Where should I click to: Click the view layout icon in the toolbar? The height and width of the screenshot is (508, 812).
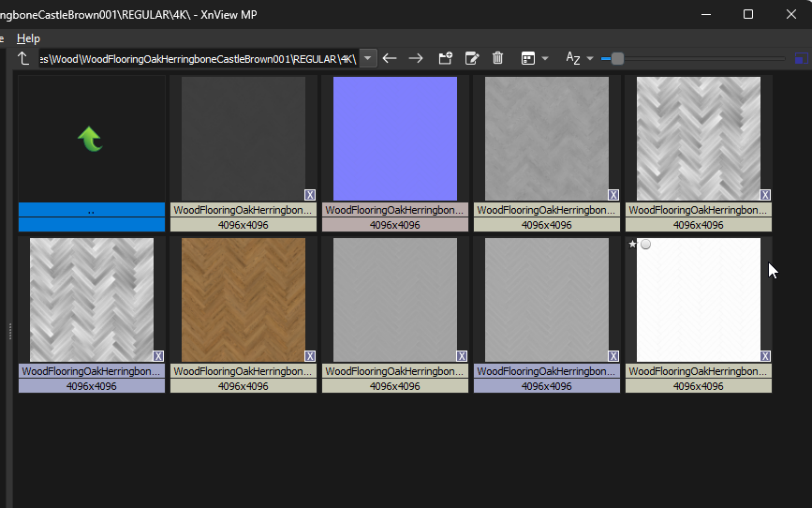click(x=527, y=58)
